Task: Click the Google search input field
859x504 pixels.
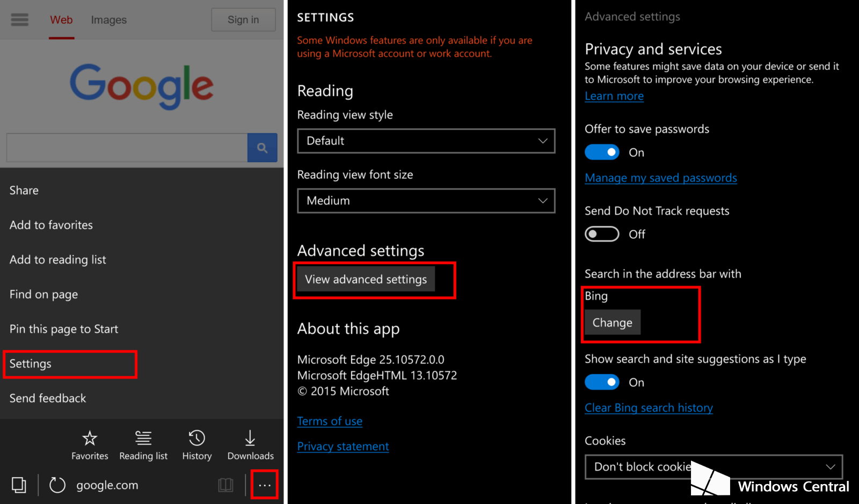Action: click(x=127, y=148)
